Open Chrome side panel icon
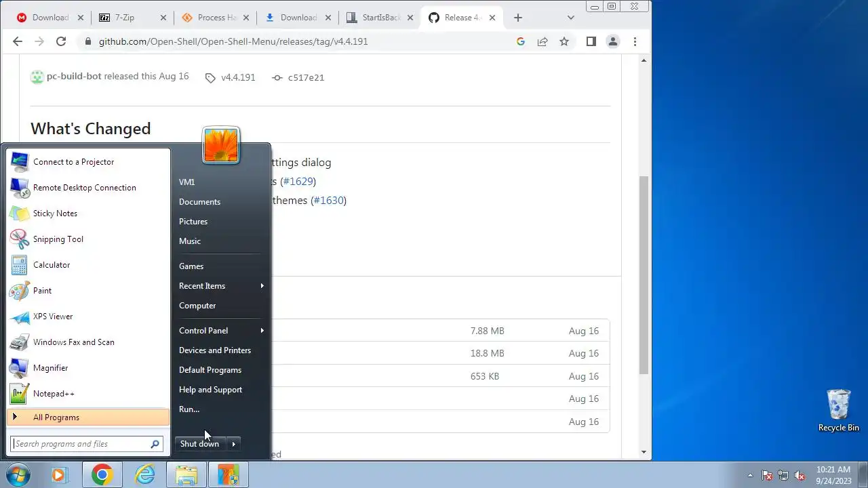 591,41
